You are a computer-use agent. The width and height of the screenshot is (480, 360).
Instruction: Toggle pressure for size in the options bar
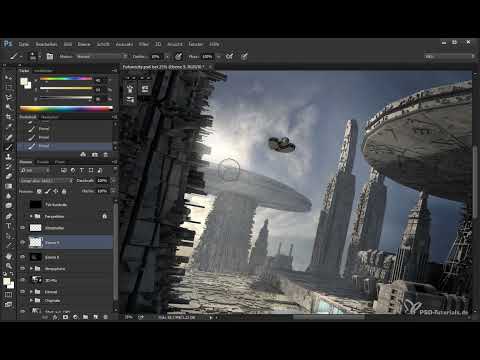244,56
